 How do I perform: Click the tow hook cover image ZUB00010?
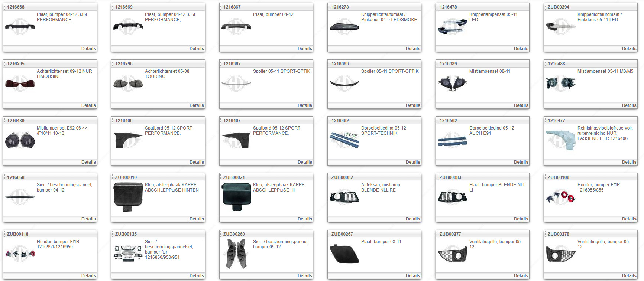click(x=128, y=197)
